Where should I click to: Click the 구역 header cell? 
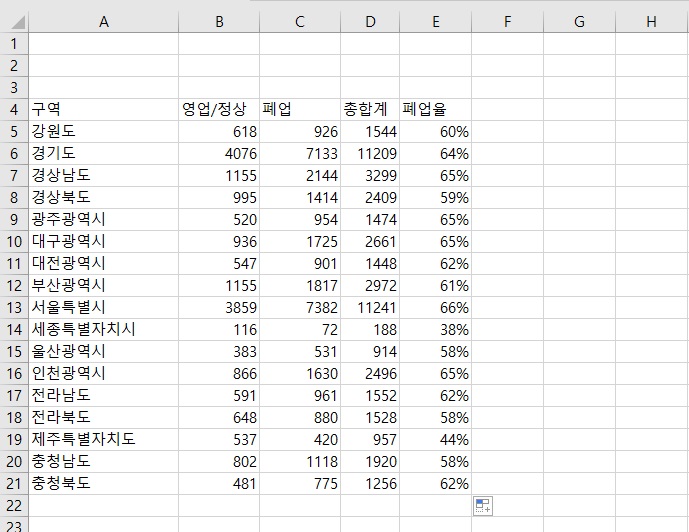click(x=104, y=110)
